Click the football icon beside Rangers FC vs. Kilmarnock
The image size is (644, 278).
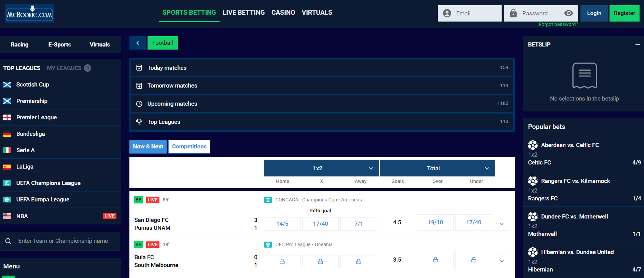[x=533, y=181]
